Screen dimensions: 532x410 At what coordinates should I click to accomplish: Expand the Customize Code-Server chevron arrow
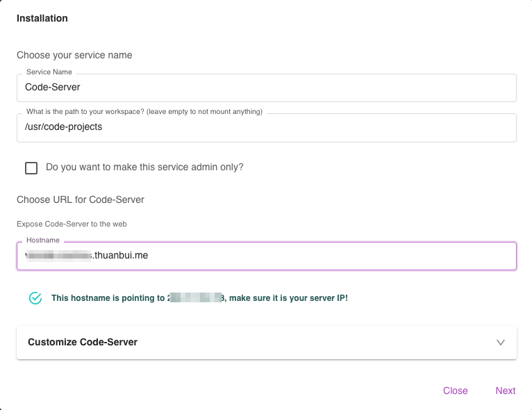pyautogui.click(x=501, y=343)
